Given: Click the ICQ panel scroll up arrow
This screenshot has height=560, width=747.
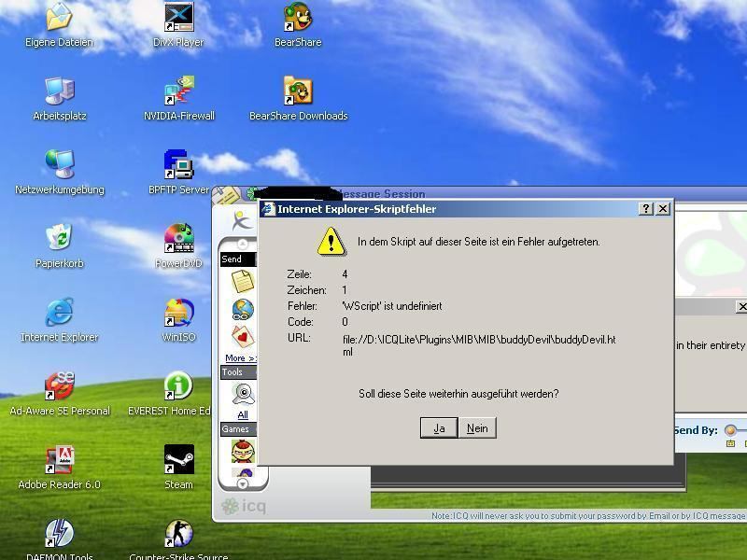Looking at the screenshot, I should [x=243, y=245].
